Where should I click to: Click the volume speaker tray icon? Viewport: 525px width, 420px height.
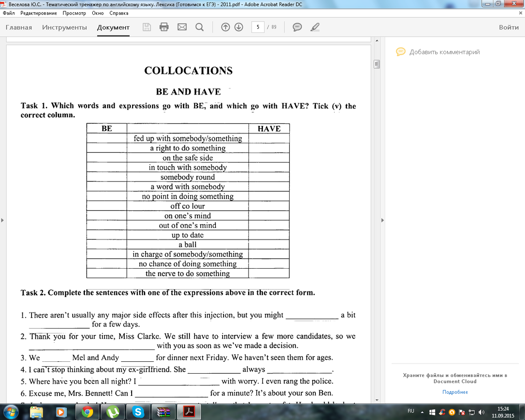point(481,412)
